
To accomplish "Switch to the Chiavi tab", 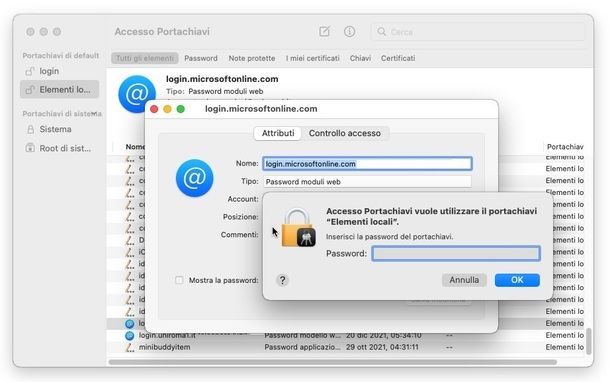I will pyautogui.click(x=360, y=58).
